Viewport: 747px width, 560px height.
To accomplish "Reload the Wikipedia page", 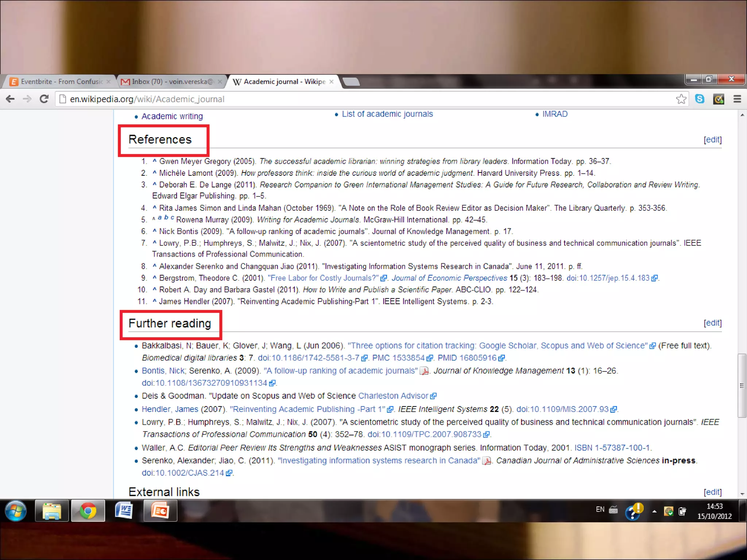I will (44, 99).
